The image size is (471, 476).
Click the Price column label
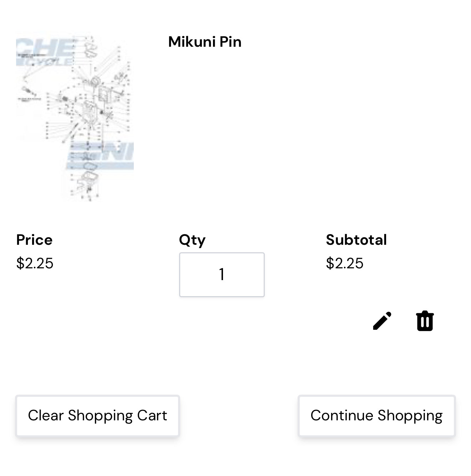[x=34, y=240]
